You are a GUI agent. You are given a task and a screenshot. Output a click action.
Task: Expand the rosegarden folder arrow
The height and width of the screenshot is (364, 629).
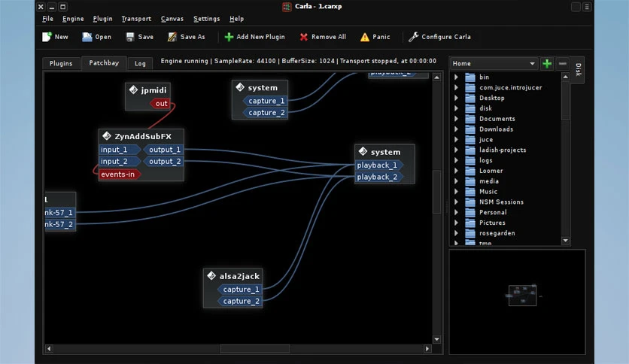pyautogui.click(x=456, y=233)
